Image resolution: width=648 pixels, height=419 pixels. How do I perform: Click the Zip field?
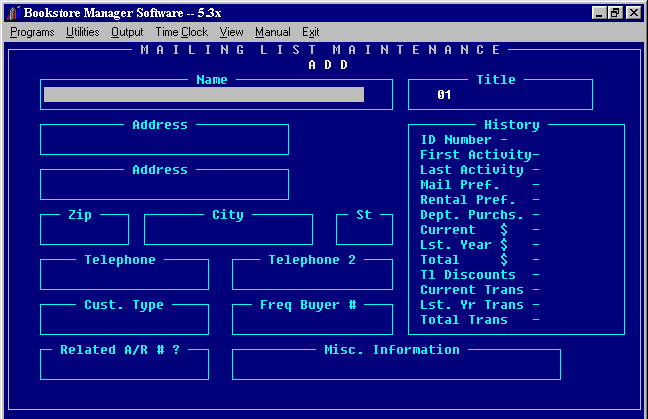(x=84, y=230)
